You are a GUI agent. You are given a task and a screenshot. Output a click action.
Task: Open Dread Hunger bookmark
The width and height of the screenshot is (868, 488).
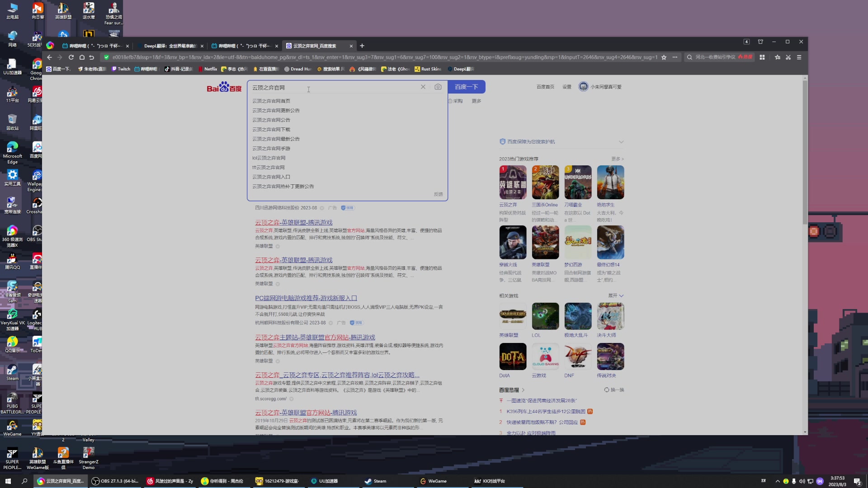click(x=298, y=69)
